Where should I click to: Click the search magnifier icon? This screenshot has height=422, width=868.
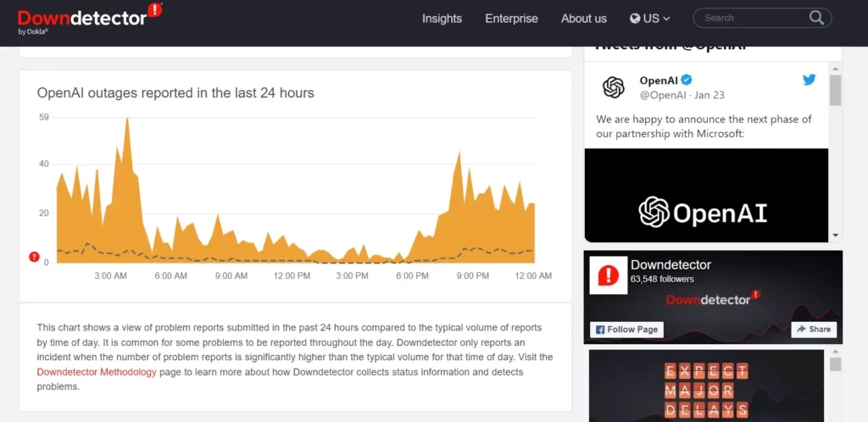point(816,18)
